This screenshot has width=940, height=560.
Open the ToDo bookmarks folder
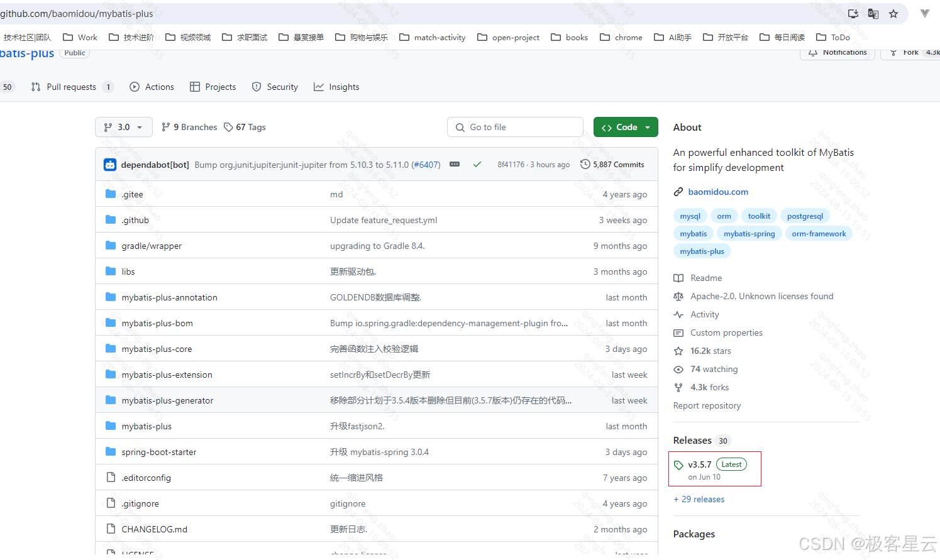(832, 38)
